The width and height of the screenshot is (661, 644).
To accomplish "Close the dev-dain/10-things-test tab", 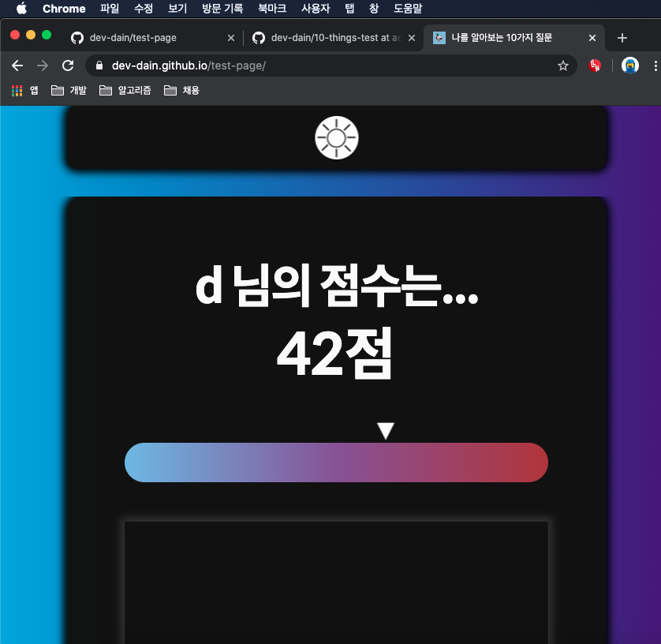I will tap(412, 38).
